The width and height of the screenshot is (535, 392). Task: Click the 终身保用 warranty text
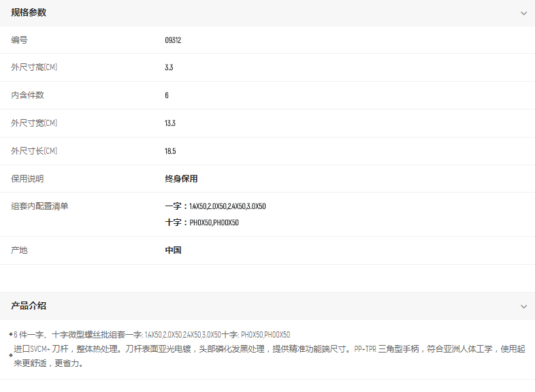[181, 179]
